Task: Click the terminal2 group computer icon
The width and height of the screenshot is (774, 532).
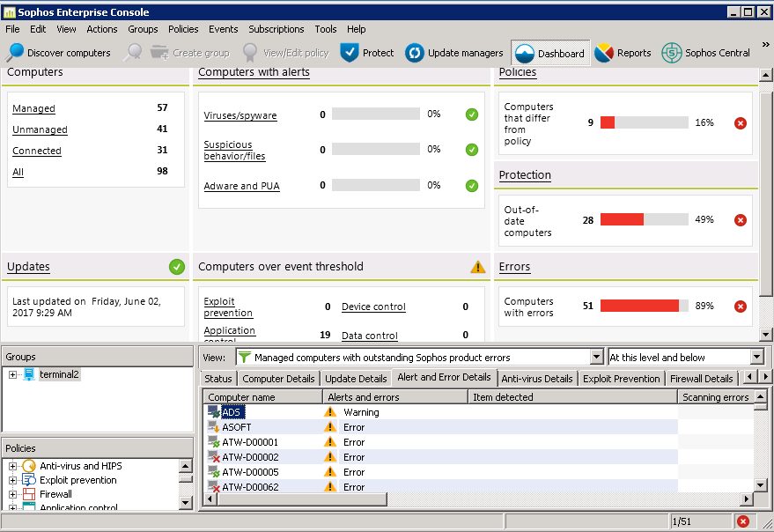Action: pyautogui.click(x=29, y=374)
